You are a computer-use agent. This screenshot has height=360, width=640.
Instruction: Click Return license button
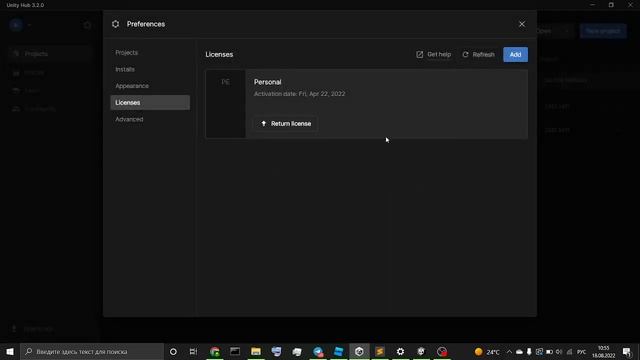(287, 123)
